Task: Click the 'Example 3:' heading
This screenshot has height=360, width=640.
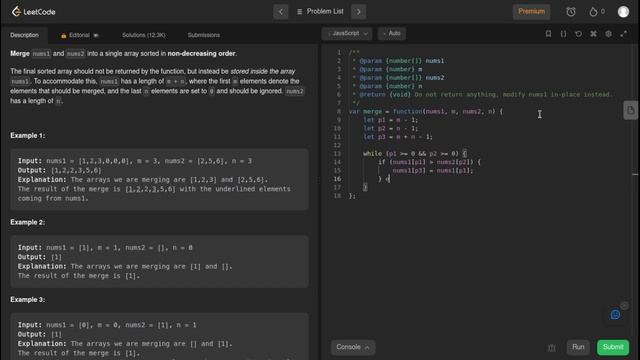Action: (28, 300)
